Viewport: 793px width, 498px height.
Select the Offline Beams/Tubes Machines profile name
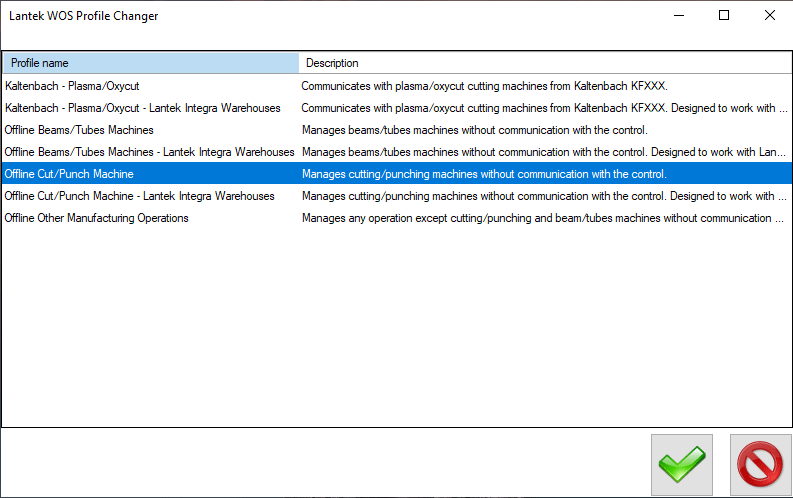click(x=79, y=130)
